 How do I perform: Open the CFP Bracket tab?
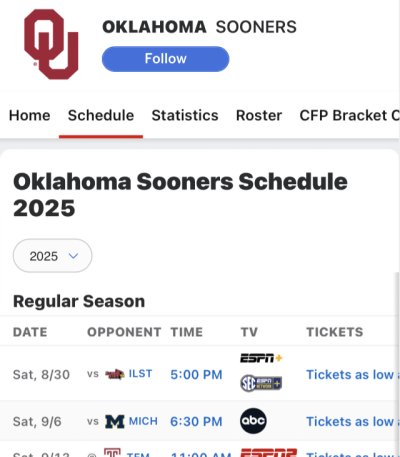coord(349,116)
